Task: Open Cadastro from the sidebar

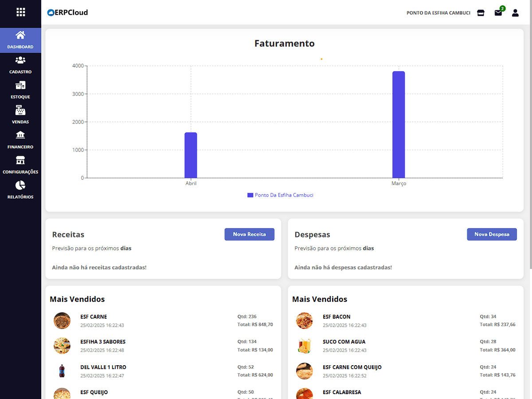Action: tap(20, 60)
